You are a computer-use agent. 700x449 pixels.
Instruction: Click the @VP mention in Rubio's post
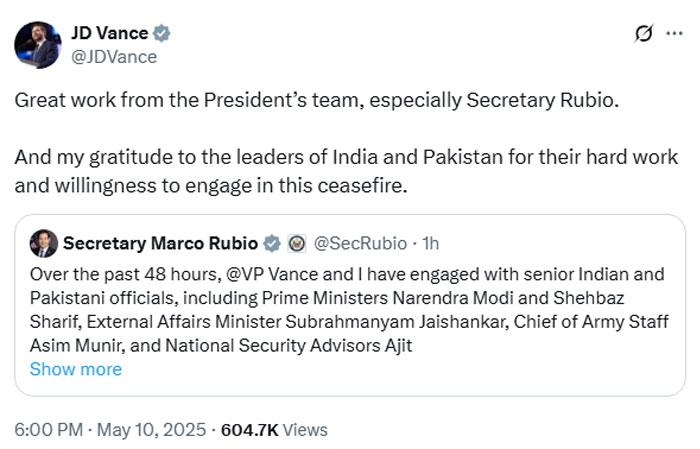tap(279, 272)
